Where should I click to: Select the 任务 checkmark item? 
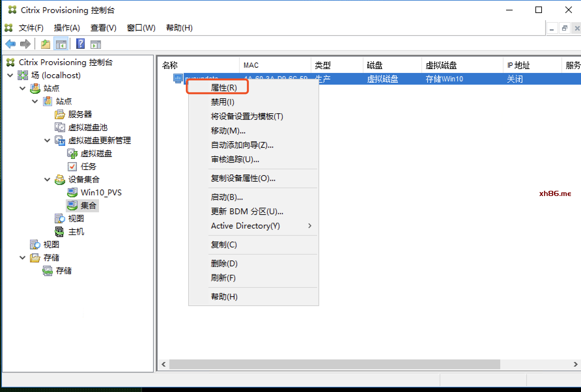tap(88, 166)
